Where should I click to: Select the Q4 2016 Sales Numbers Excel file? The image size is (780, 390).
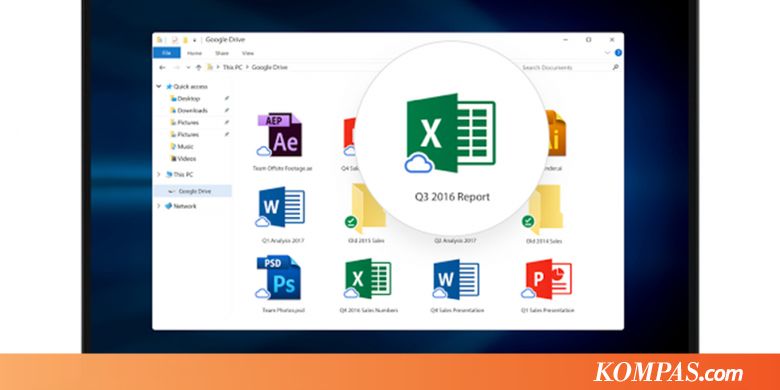click(x=369, y=278)
